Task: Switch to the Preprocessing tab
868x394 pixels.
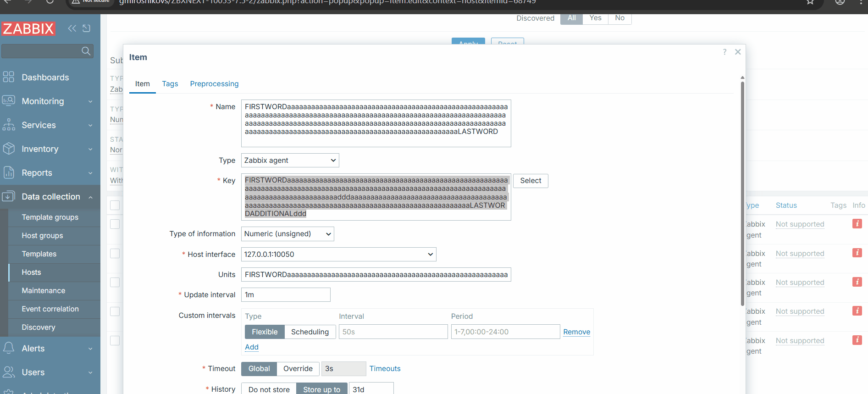Action: click(214, 83)
